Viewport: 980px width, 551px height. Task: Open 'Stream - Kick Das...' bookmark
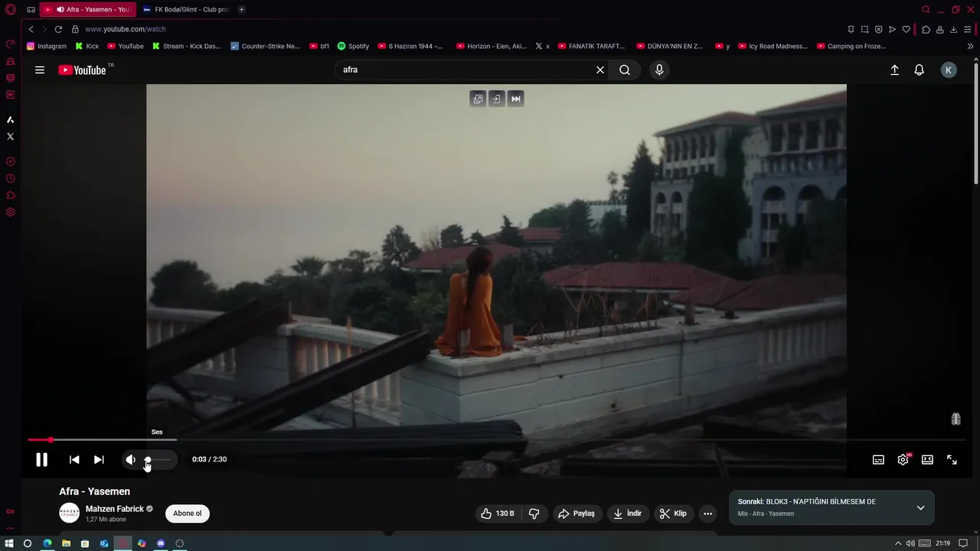tap(186, 46)
